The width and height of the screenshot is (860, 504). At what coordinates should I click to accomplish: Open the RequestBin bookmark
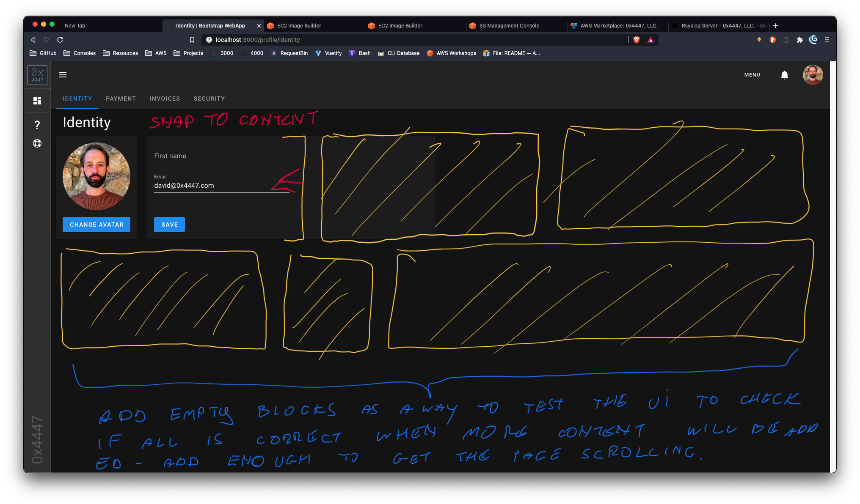289,53
